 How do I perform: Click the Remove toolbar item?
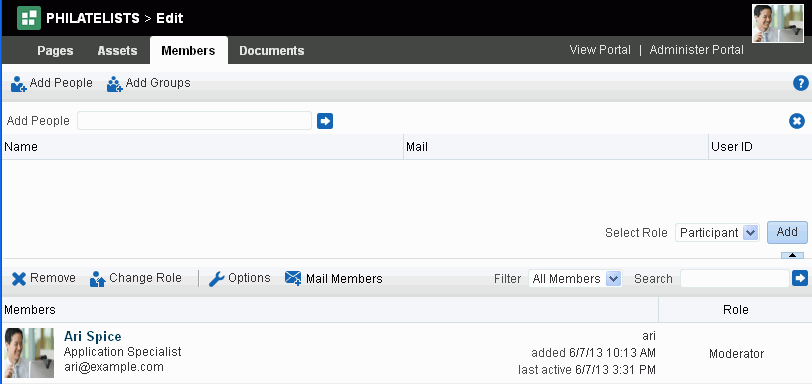tap(44, 278)
